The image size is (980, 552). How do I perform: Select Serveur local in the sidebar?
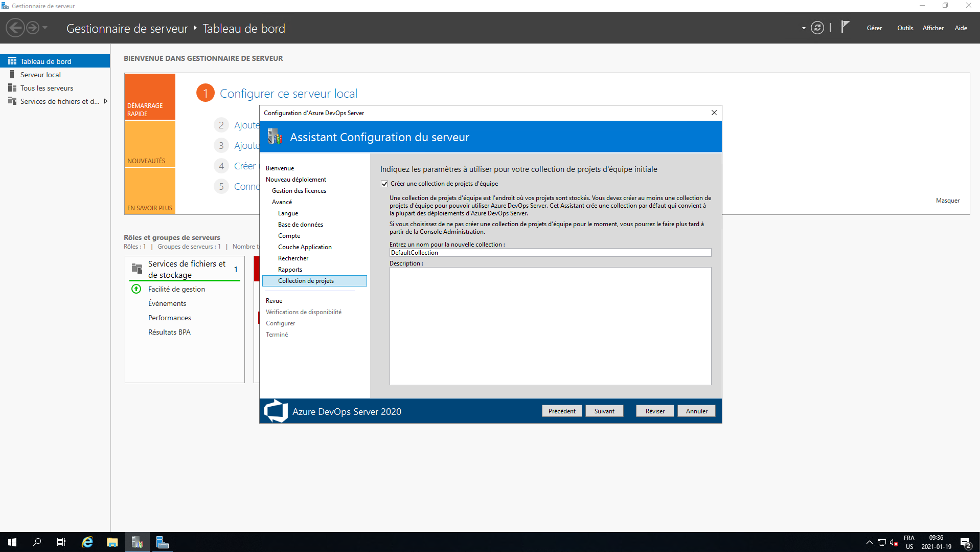click(40, 75)
